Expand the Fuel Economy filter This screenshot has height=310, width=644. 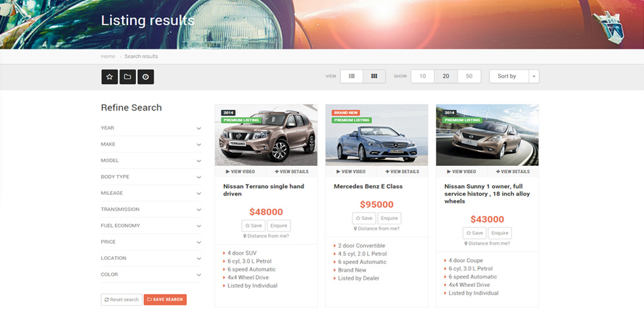pyautogui.click(x=151, y=226)
